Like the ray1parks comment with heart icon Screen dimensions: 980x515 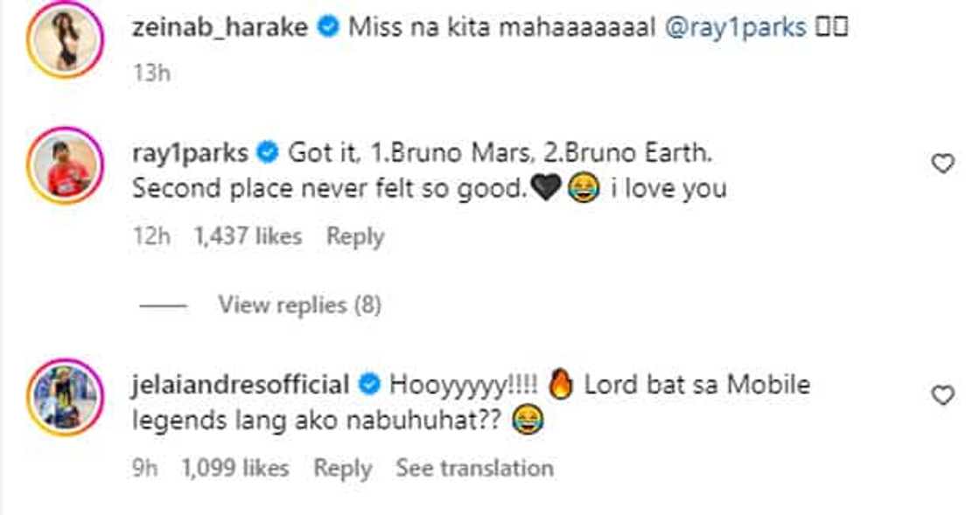tap(942, 164)
